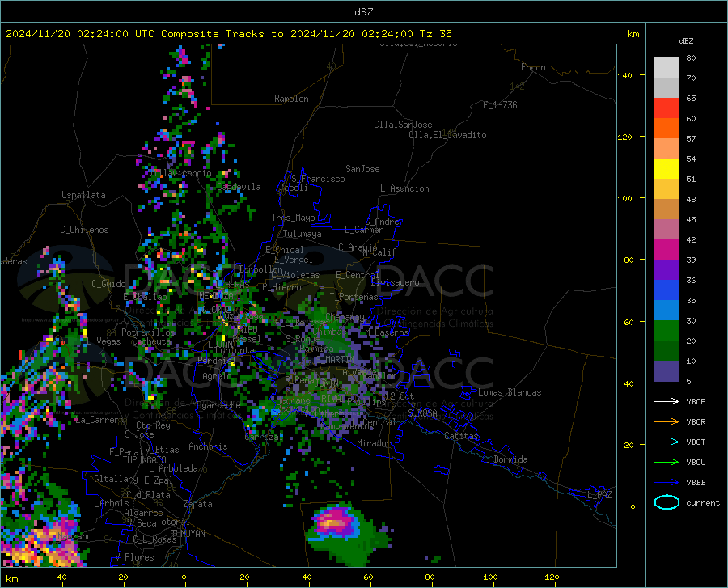Select the purple swatch in dBZ legend
Viewport: 728px width, 588px height.
pyautogui.click(x=667, y=270)
